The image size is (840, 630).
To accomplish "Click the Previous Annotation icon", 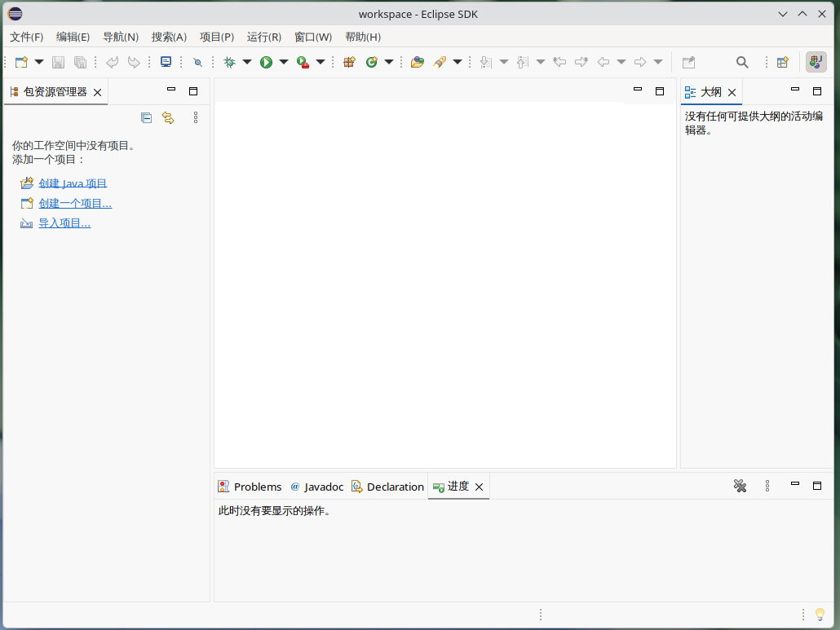I will (523, 62).
